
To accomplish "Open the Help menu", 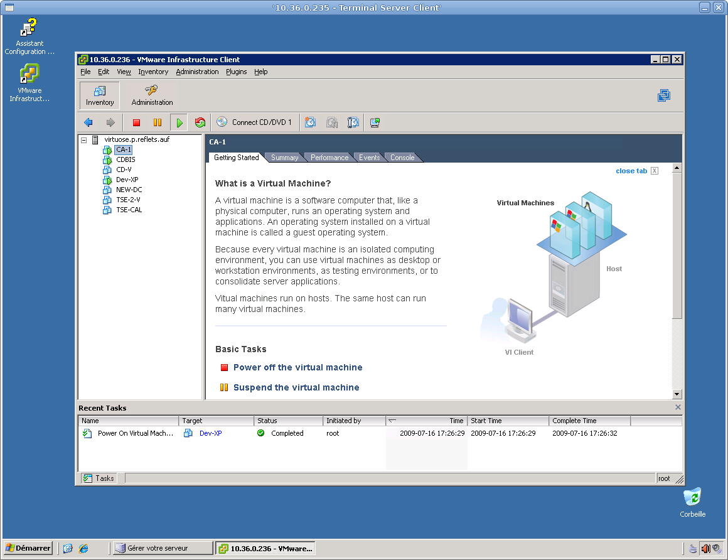I will [261, 72].
